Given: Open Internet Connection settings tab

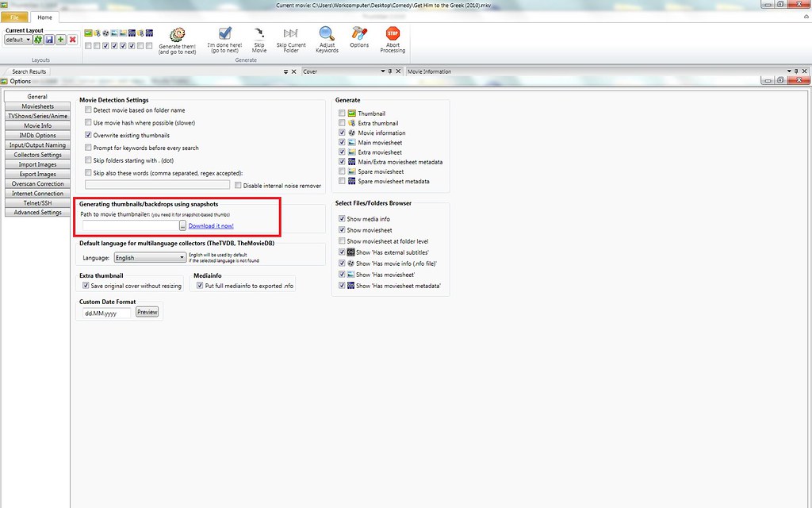Looking at the screenshot, I should pyautogui.click(x=37, y=194).
